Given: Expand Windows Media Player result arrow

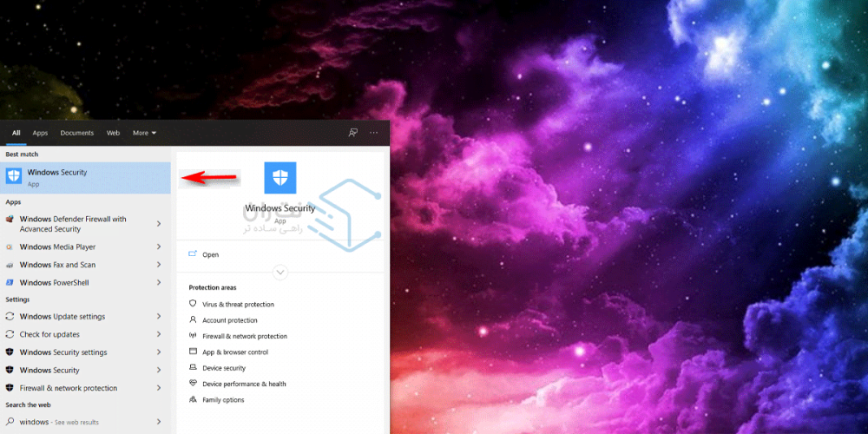Looking at the screenshot, I should click(159, 247).
